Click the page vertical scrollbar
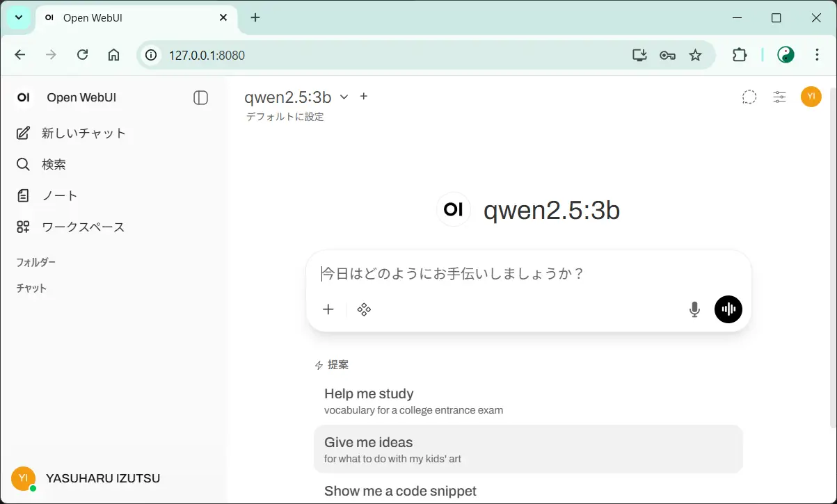 tap(834, 257)
